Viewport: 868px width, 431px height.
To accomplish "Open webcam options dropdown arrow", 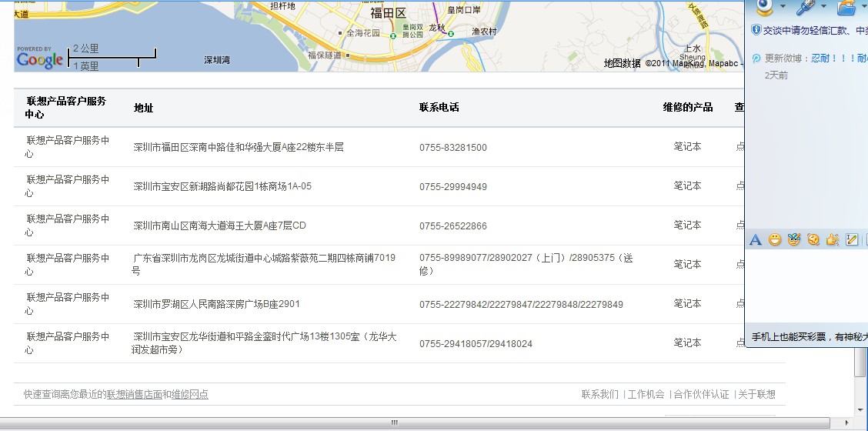I will click(782, 6).
